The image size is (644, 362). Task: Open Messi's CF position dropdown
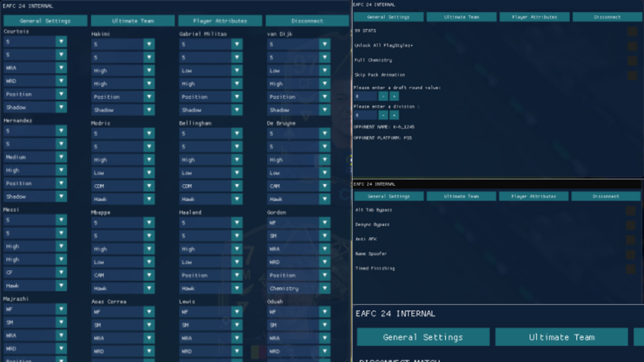pos(61,273)
